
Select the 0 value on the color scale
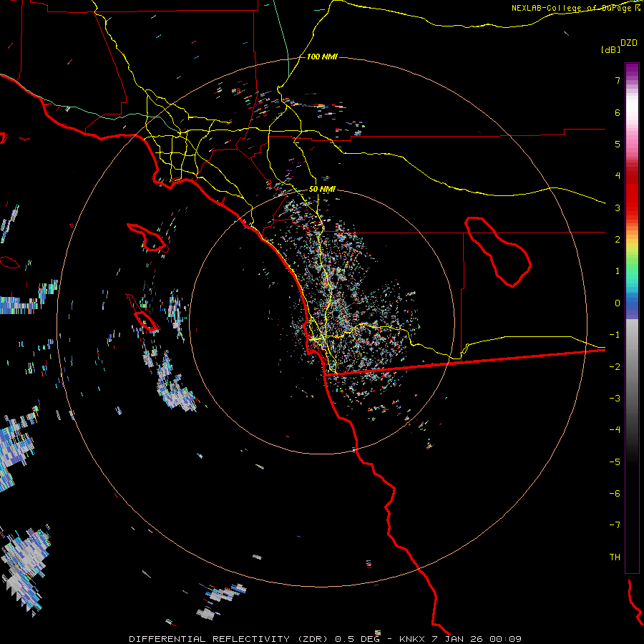pos(618,303)
